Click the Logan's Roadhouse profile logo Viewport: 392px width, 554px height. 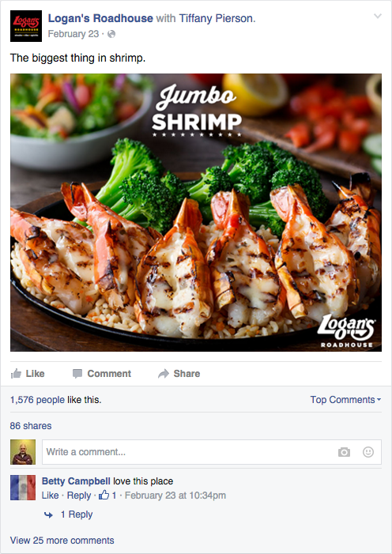pos(26,26)
